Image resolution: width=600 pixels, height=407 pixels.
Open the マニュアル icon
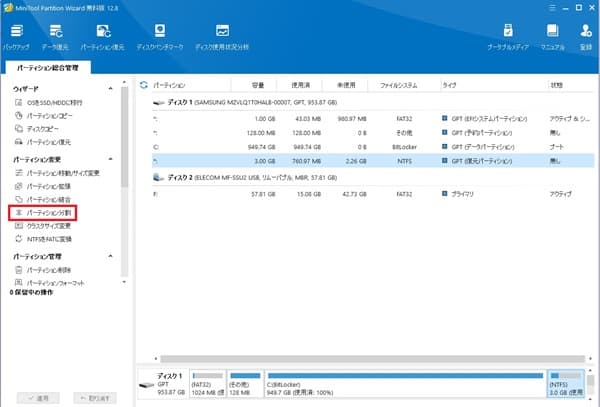552,37
